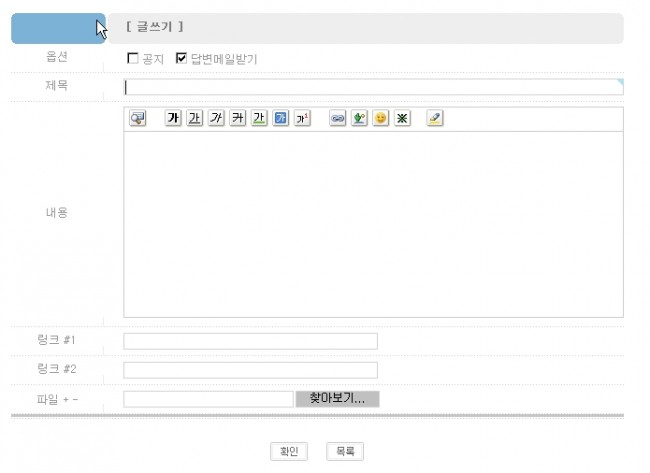This screenshot has height=473, width=650.
Task: Open the blue 가 background color tool
Action: tap(281, 118)
